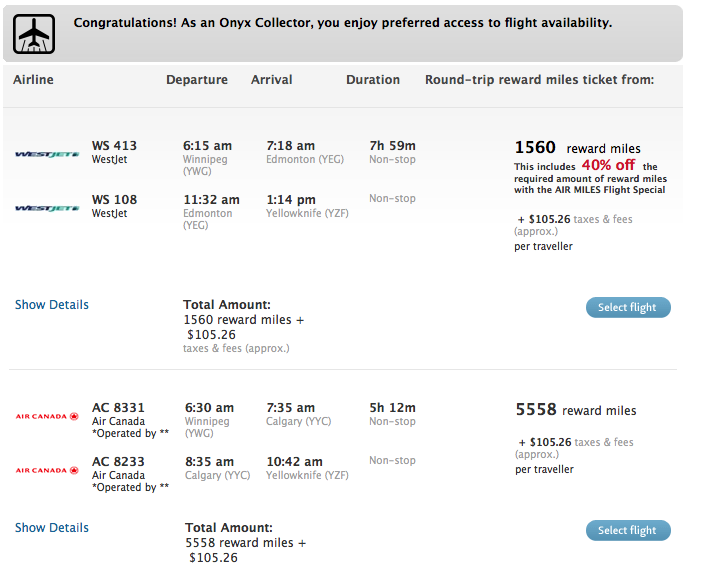
Task: Click the WestJet logo beside WS 413
Action: click(47, 154)
